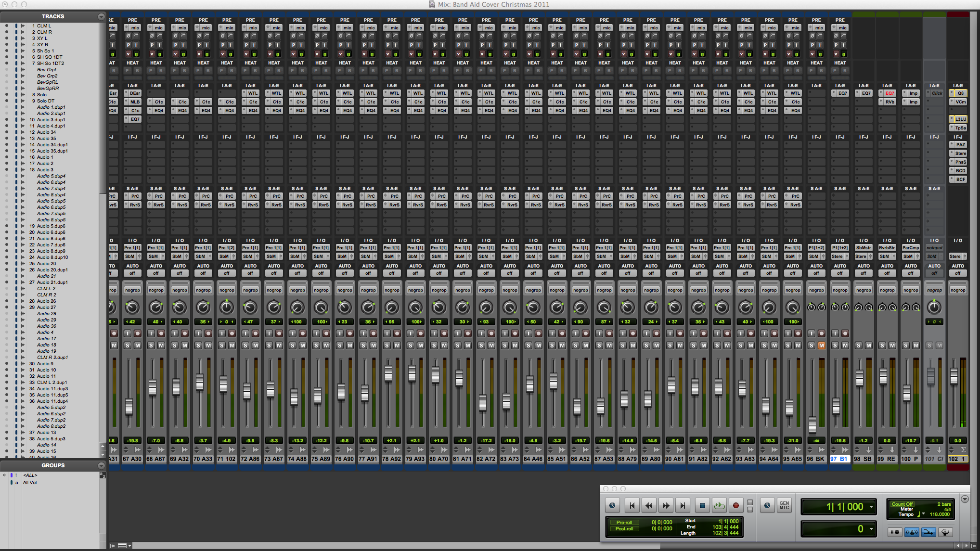980x551 pixels.
Task: Open Stere output selector on master track 102
Action: point(956,256)
